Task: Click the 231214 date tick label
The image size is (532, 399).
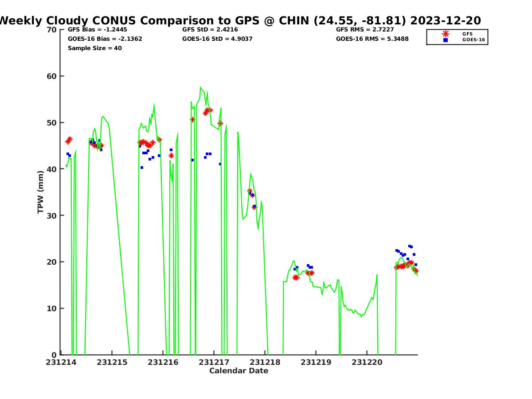Action: (x=62, y=362)
